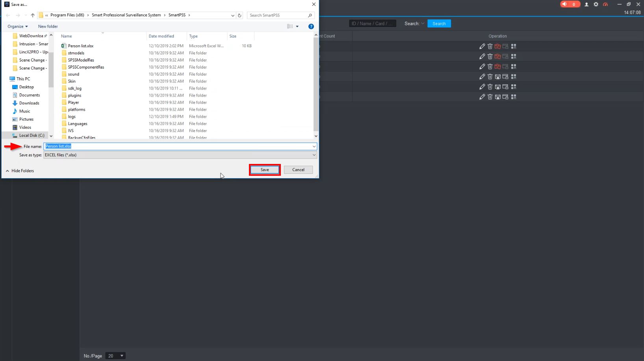Click the ID / Name / Card search field
The width and height of the screenshot is (644, 361).
373,24
